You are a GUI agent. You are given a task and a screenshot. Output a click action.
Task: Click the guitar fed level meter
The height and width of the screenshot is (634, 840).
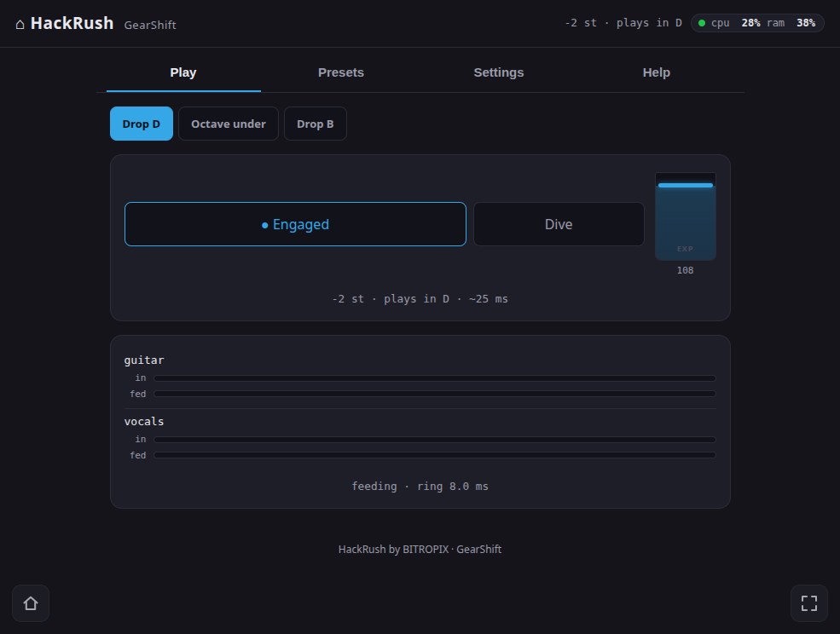434,394
